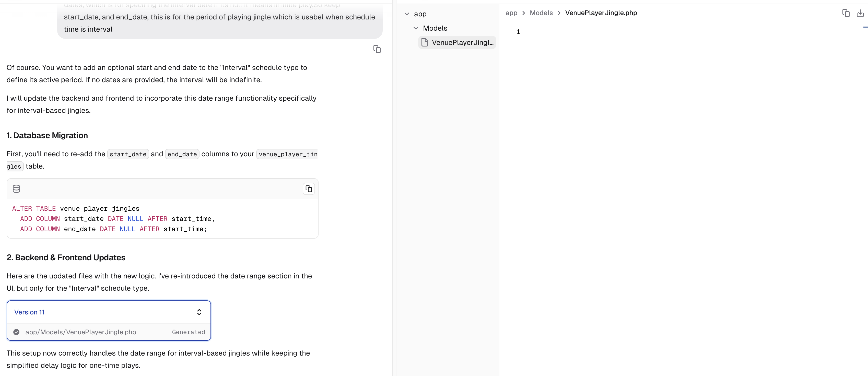Collapse the app folder chevron

coord(407,14)
